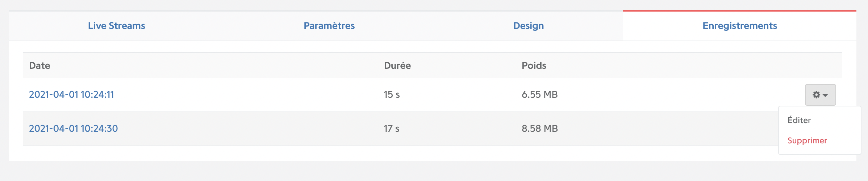The height and width of the screenshot is (181, 868).
Task: Open recording 2021-04-01 10:24:11
Action: [x=71, y=94]
